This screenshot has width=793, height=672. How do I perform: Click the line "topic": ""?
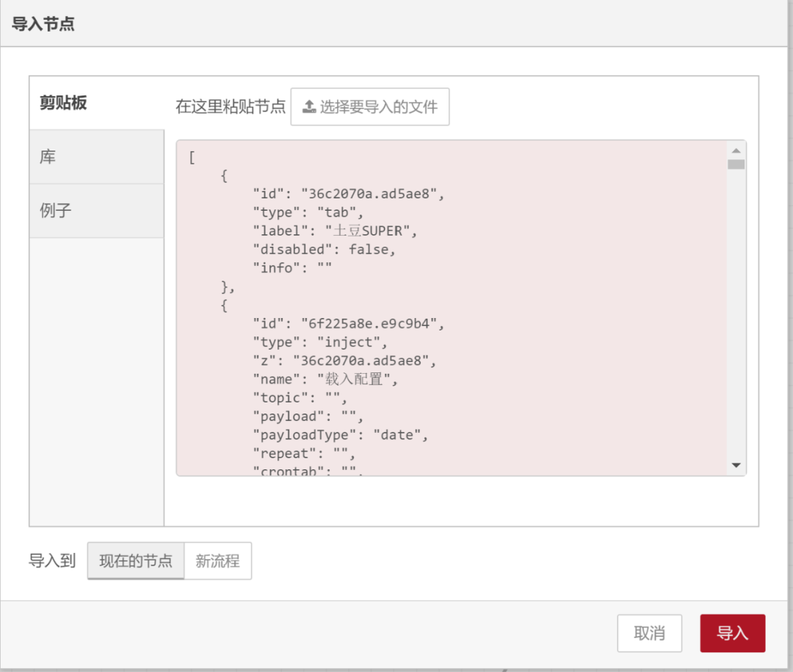[300, 398]
